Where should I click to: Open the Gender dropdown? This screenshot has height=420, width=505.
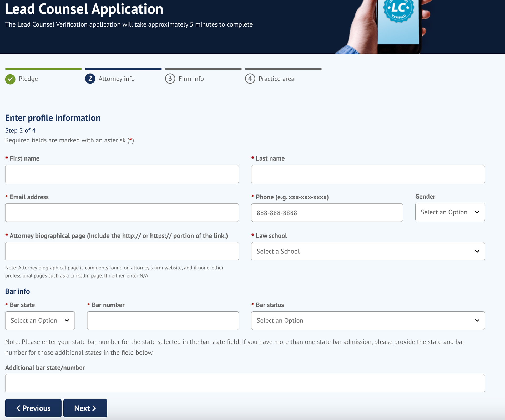tap(450, 212)
